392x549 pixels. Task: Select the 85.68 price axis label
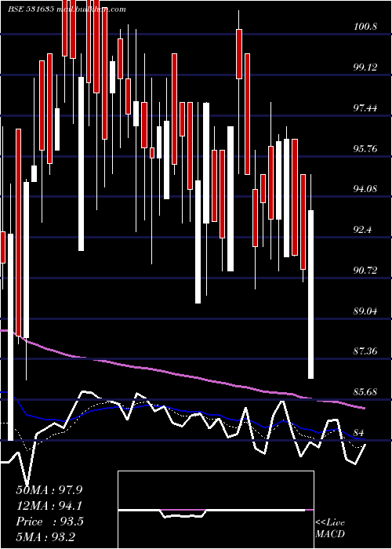pyautogui.click(x=365, y=392)
